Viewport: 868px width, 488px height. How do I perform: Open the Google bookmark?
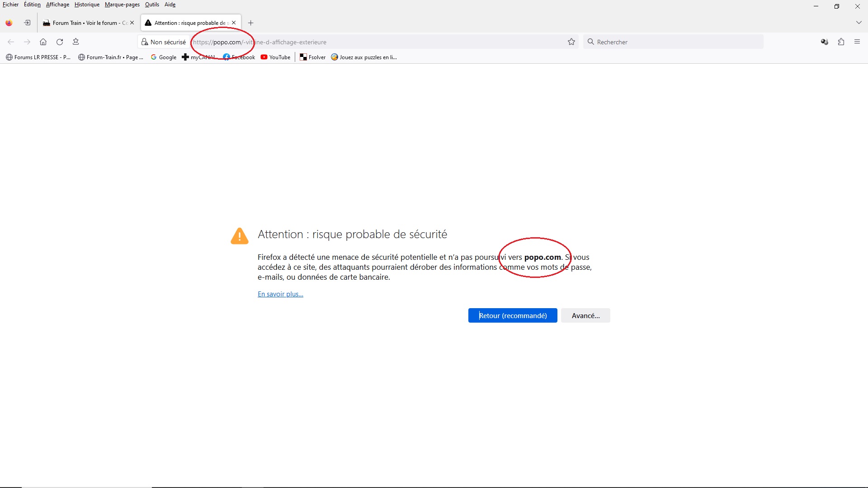(164, 57)
